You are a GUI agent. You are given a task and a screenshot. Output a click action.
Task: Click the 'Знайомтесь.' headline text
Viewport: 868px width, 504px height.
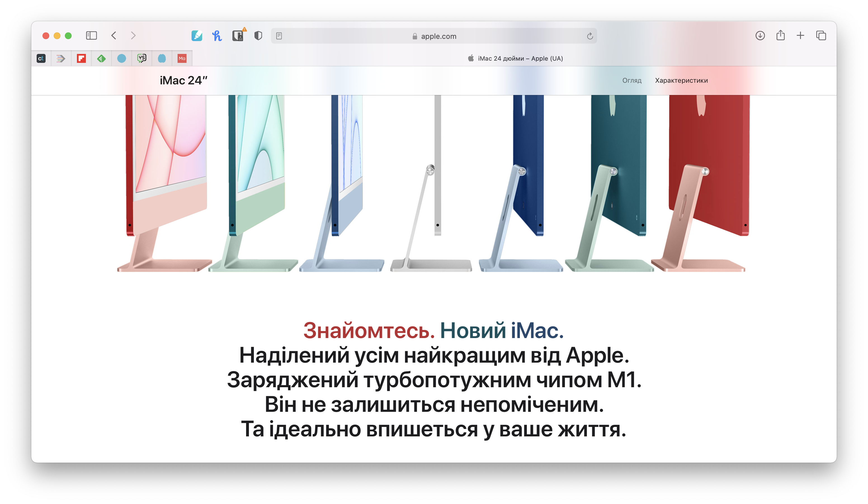tap(369, 330)
